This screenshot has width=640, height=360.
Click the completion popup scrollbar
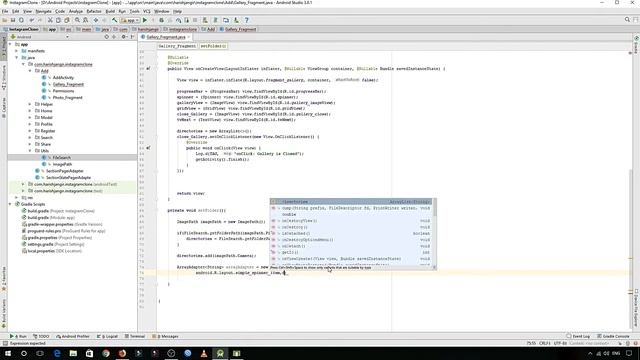tap(435, 208)
